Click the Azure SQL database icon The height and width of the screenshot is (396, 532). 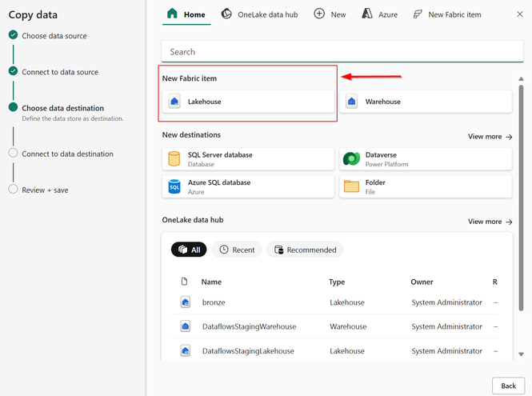pos(174,186)
